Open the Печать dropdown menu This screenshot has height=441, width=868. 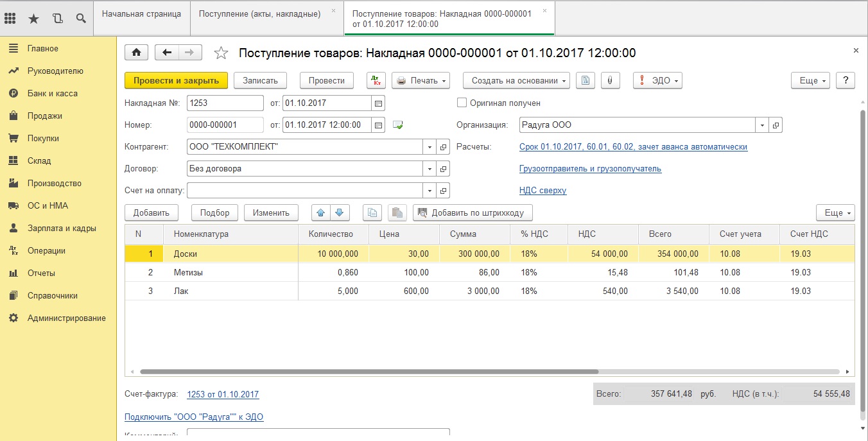tap(421, 80)
